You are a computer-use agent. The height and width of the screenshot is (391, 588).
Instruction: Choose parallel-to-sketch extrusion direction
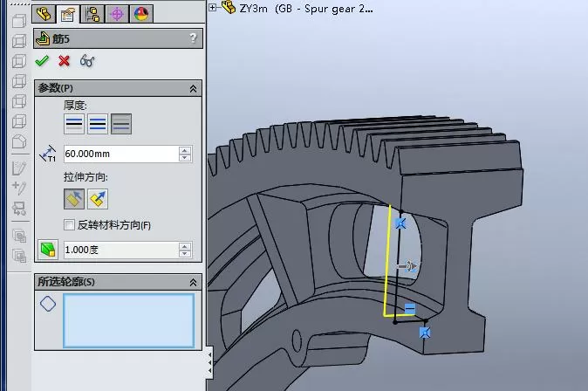coord(74,199)
